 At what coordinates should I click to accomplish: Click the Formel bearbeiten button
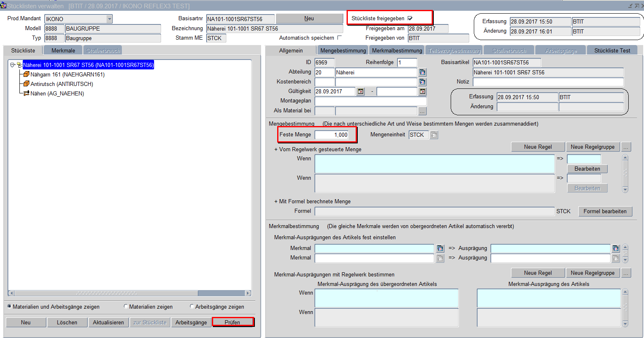tap(605, 211)
